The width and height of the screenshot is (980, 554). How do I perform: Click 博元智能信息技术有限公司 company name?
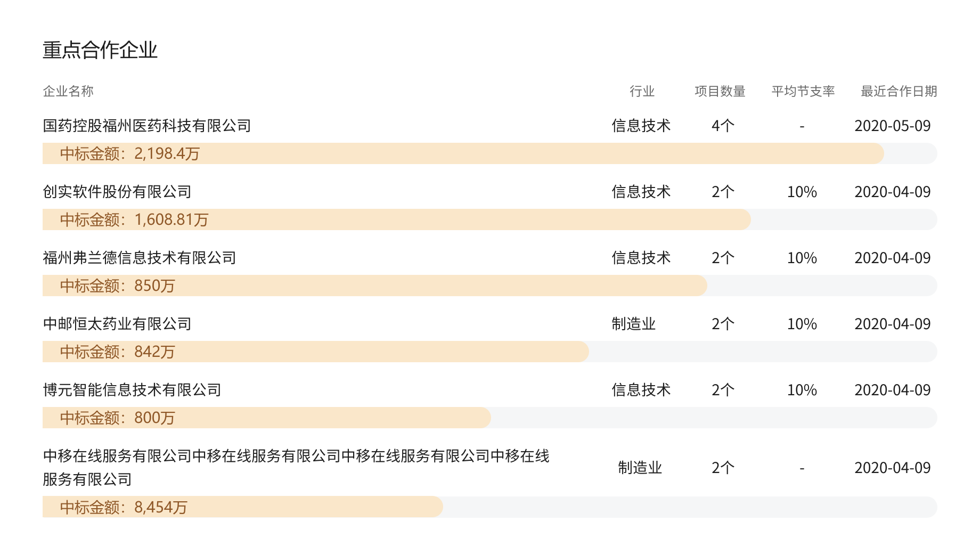[x=132, y=390]
